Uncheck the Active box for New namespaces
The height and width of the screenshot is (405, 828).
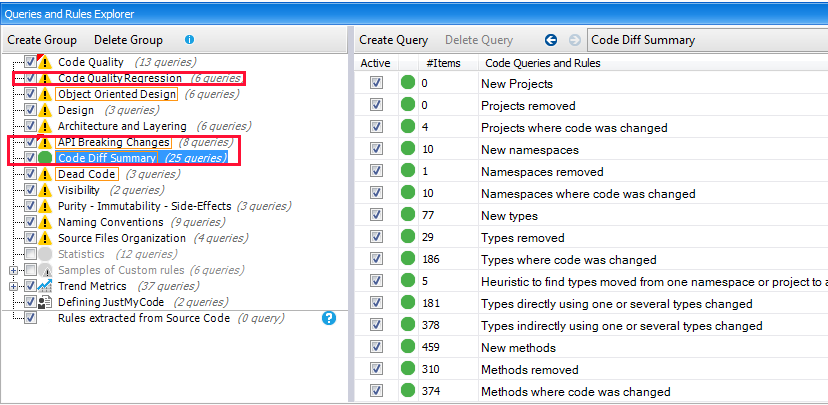376,149
